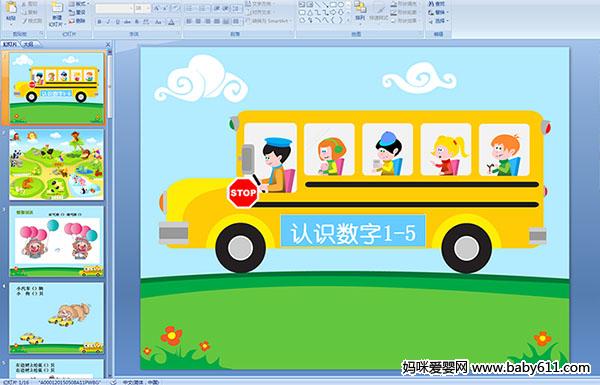Click the Quick Styles icon
The height and width of the screenshot is (385, 600).
[x=379, y=11]
